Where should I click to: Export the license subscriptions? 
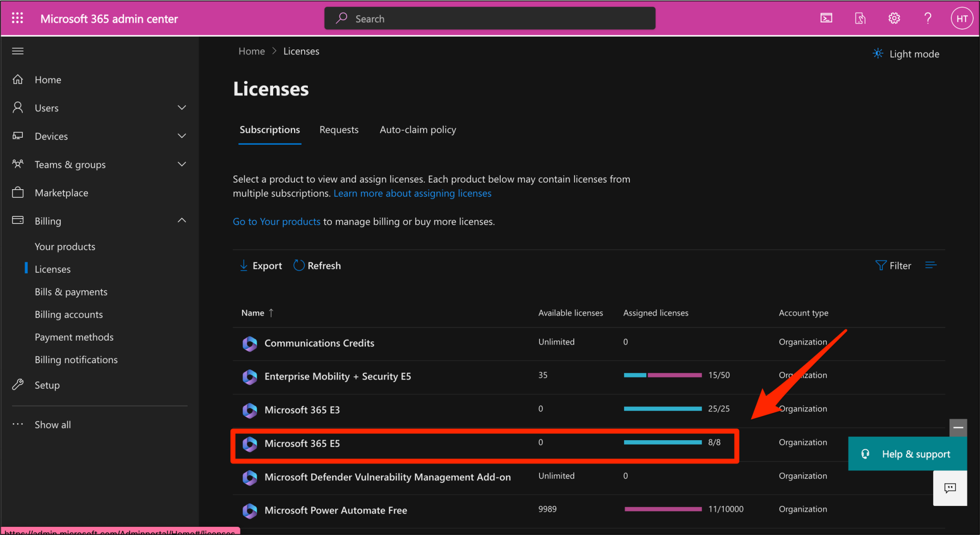coord(260,265)
